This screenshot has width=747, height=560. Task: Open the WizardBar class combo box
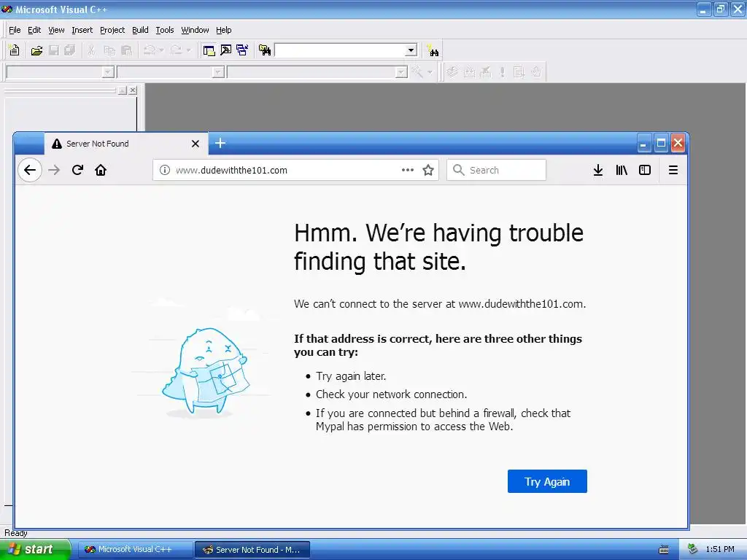(x=60, y=72)
